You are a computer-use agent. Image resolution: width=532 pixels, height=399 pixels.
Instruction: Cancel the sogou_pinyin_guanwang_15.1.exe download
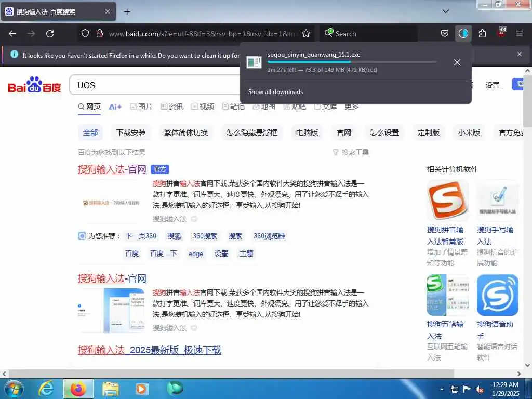pos(457,62)
